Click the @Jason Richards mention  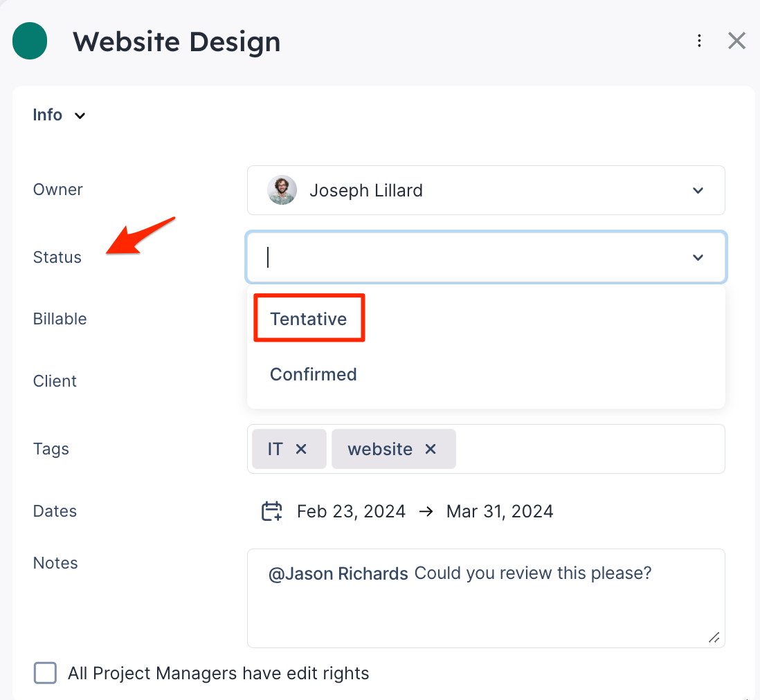(338, 573)
